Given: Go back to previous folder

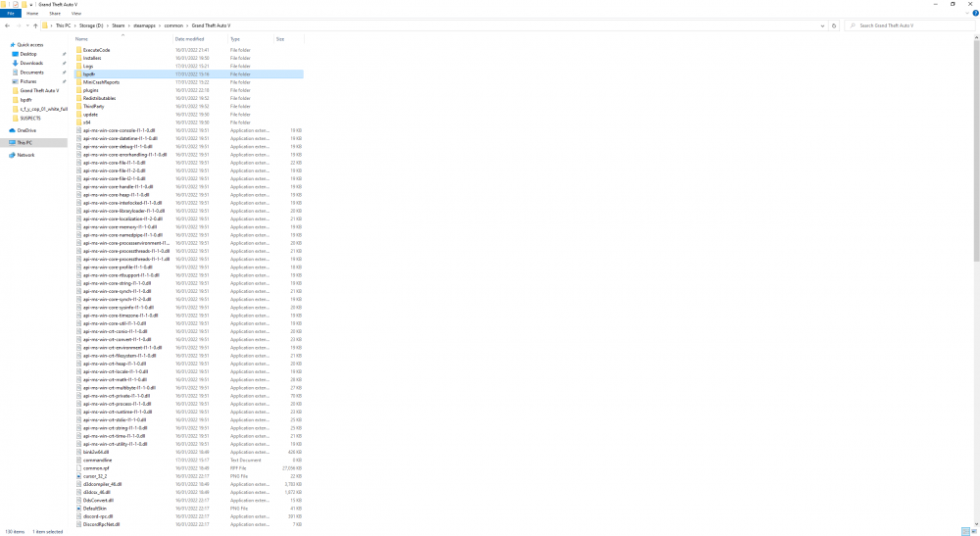Looking at the screenshot, I should pyautogui.click(x=7, y=25).
